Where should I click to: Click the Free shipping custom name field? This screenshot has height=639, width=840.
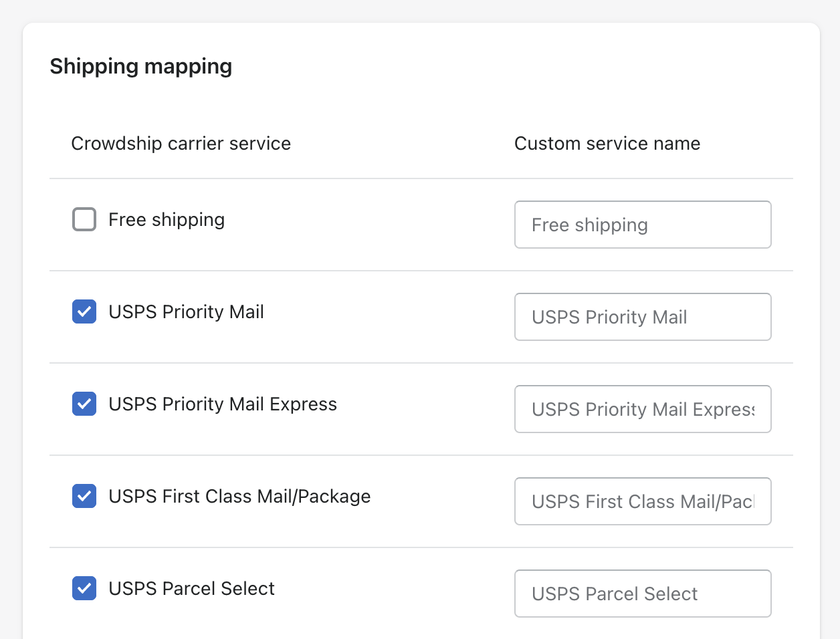[642, 225]
